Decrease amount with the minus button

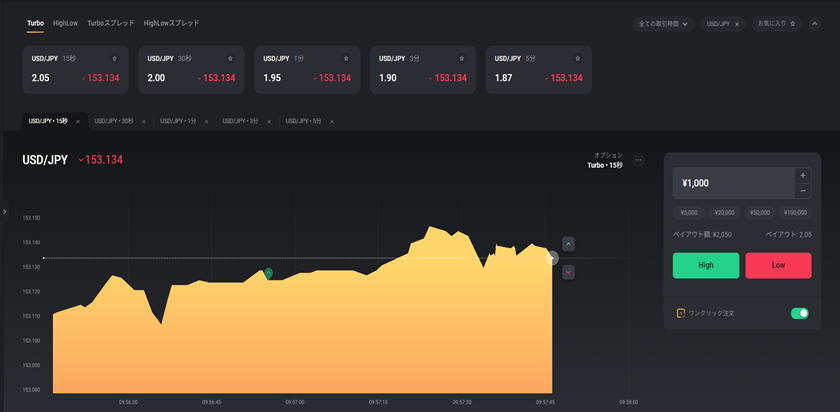[803, 191]
